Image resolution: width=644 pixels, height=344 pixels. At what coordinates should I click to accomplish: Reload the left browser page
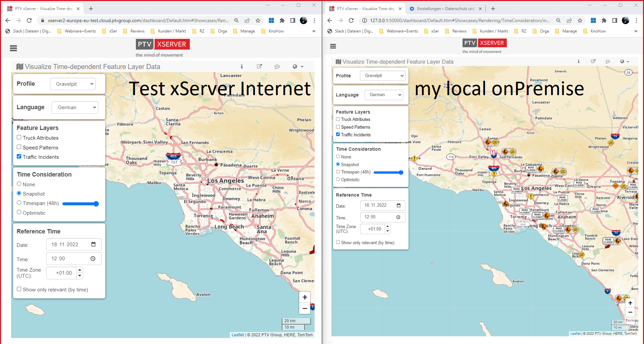click(x=29, y=20)
